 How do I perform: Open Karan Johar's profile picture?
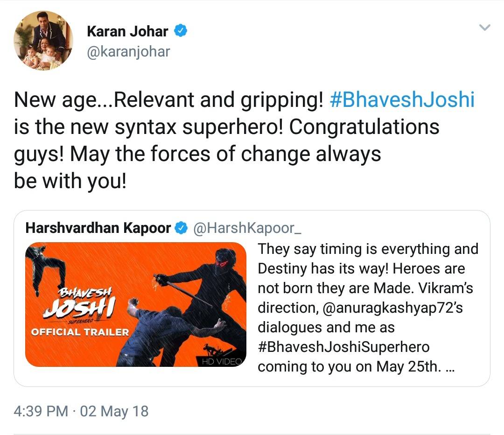tap(43, 41)
